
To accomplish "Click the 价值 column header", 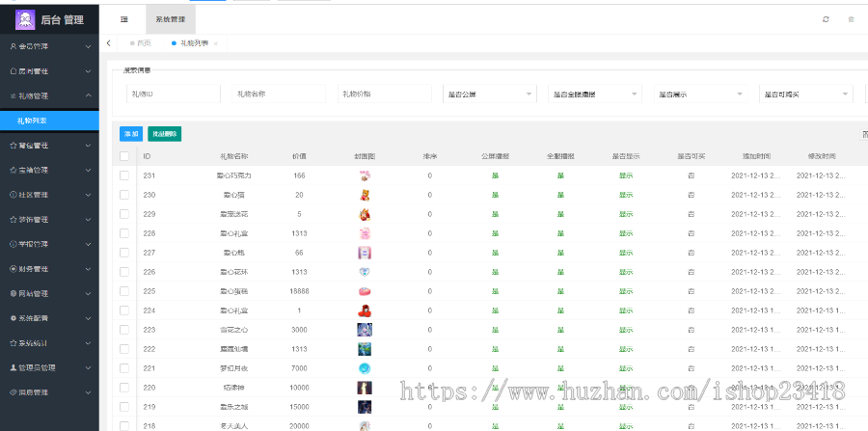I will click(299, 156).
